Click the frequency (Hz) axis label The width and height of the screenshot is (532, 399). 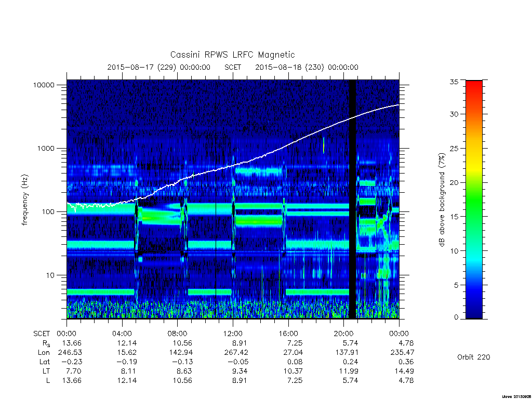coord(24,199)
